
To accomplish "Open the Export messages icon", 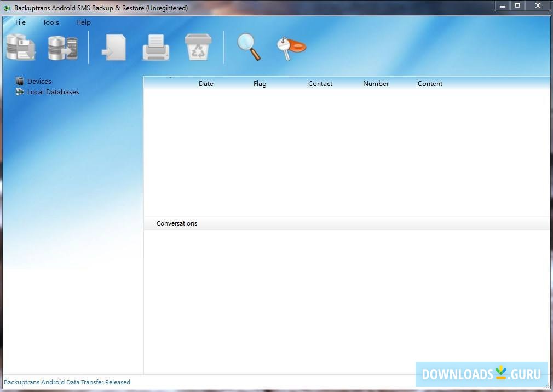I will (x=113, y=47).
